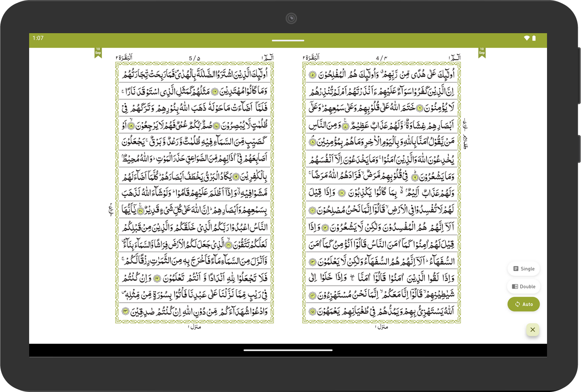Tap the البقرة surah header on left page
Screen dimensions: 581x392
point(124,57)
